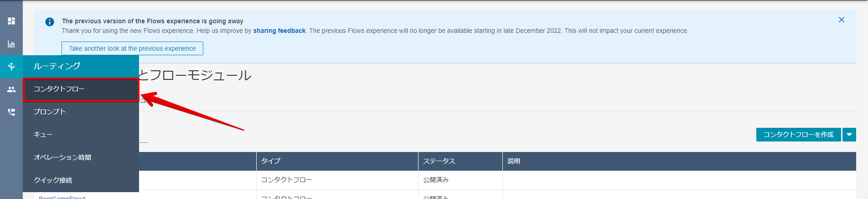Sort by the ステータス column header
The image size is (868, 199).
point(460,162)
